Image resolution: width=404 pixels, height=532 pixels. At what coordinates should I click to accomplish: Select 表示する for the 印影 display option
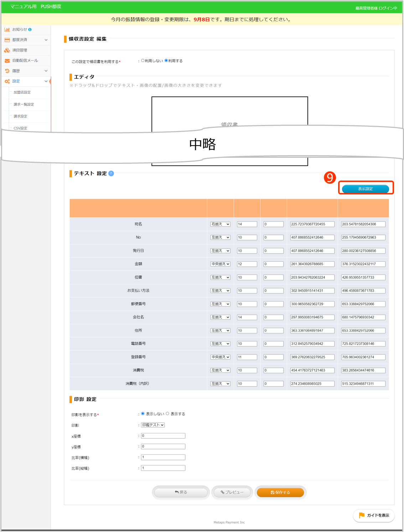(167, 414)
